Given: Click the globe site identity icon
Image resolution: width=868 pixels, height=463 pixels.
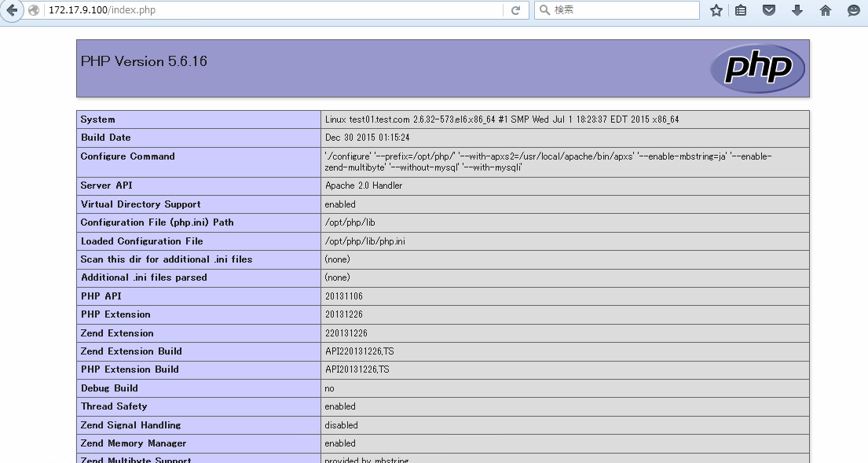Looking at the screenshot, I should (34, 10).
